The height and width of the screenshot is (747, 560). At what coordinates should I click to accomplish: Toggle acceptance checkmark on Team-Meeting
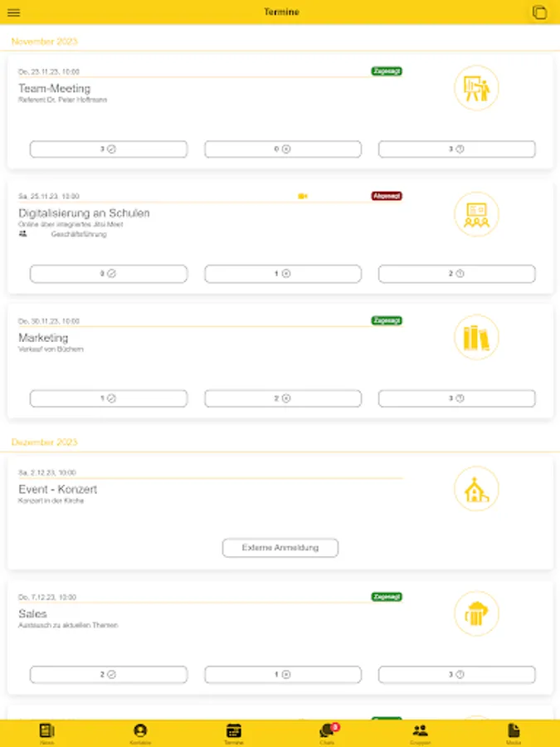coord(109,149)
